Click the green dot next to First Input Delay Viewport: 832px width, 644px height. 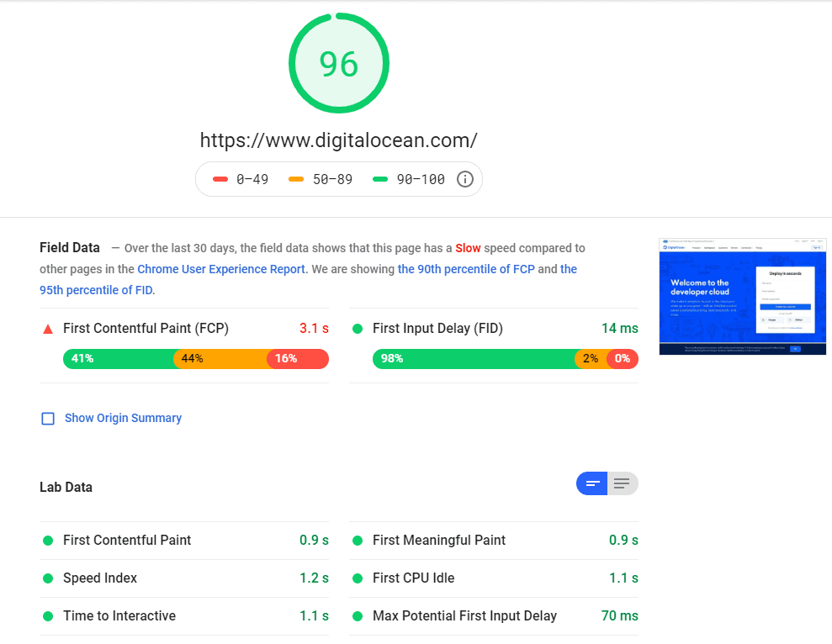point(358,328)
